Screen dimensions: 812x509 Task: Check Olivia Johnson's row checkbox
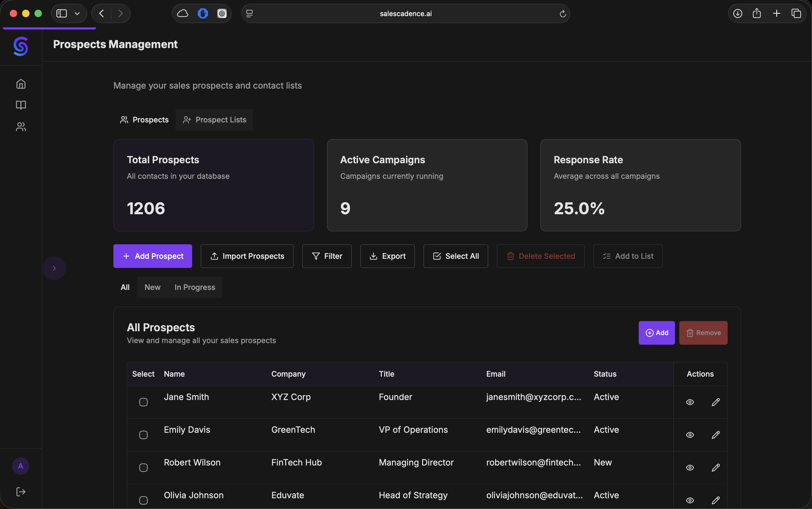143,500
